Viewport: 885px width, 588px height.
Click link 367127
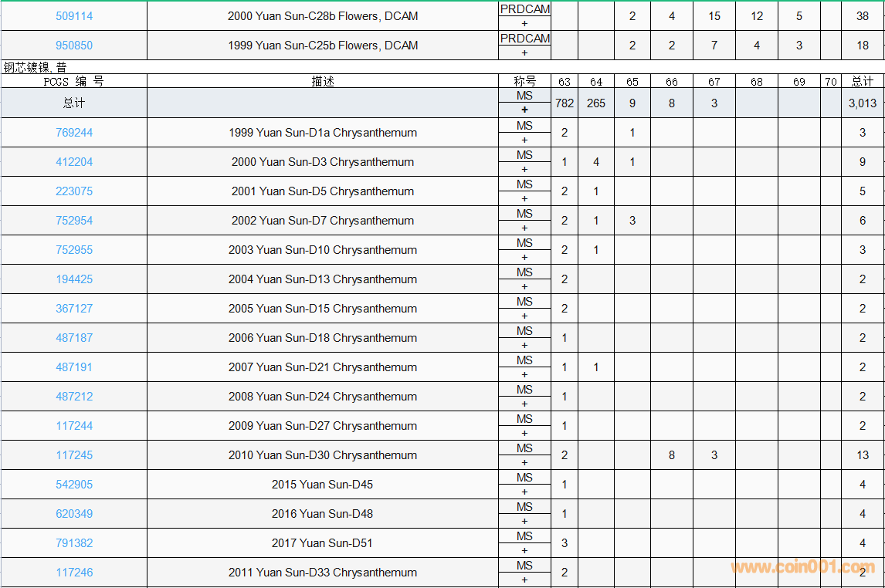pos(74,309)
